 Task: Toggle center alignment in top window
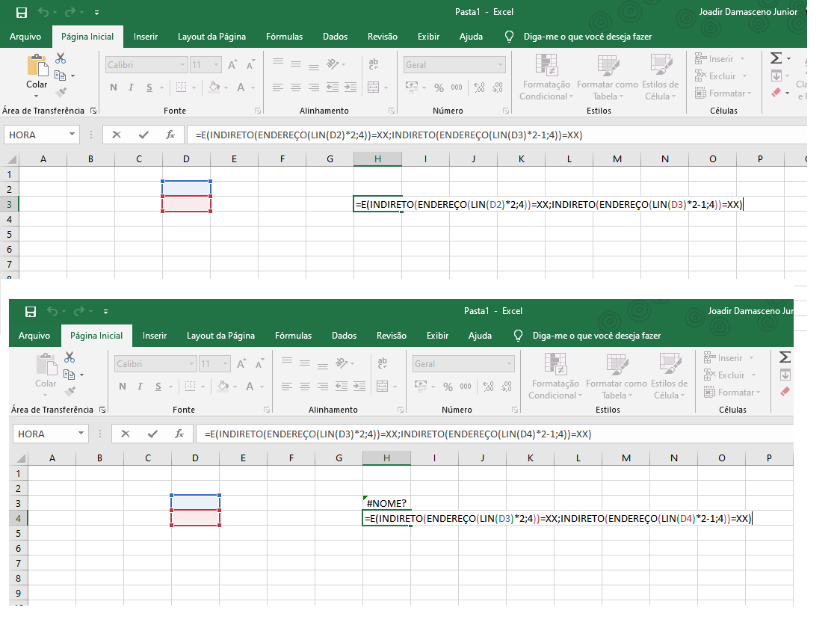pyautogui.click(x=296, y=87)
